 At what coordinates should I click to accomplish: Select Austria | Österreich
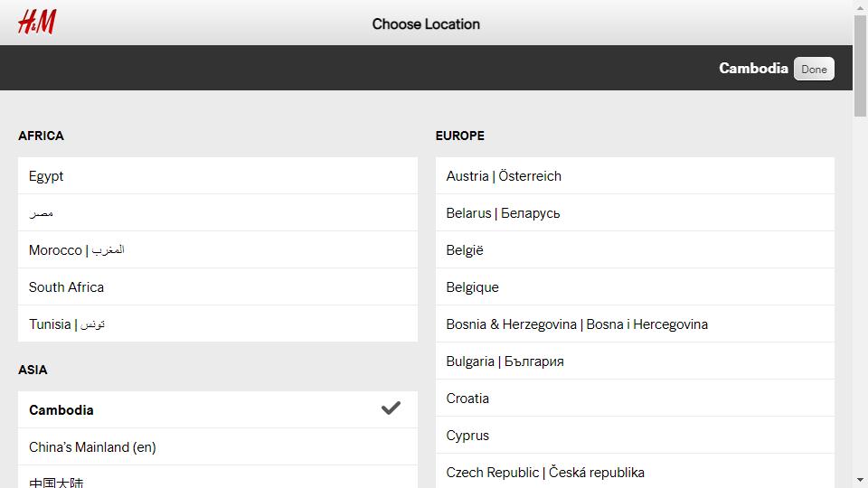point(635,176)
